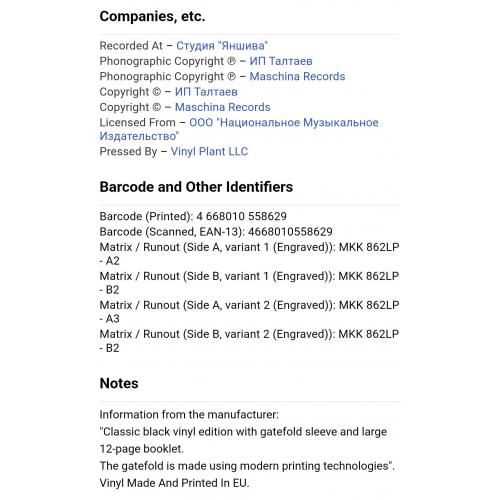
Task: Open Maschina Records link beside Phonographic Copyright ℗
Action: point(297,76)
